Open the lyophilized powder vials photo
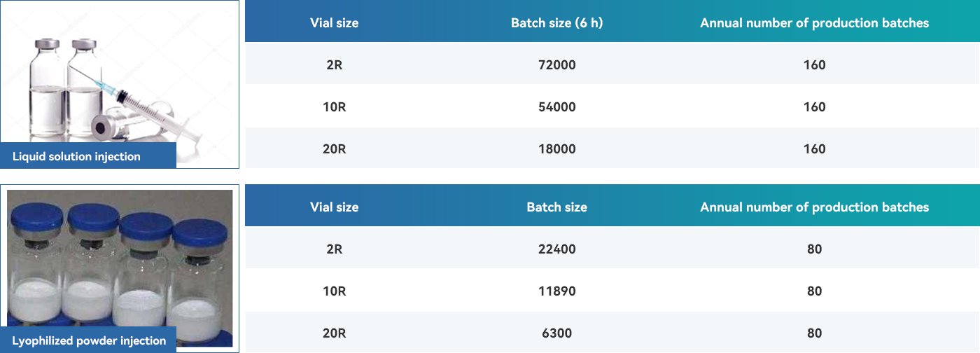This screenshot has height=353, width=980. [119, 259]
